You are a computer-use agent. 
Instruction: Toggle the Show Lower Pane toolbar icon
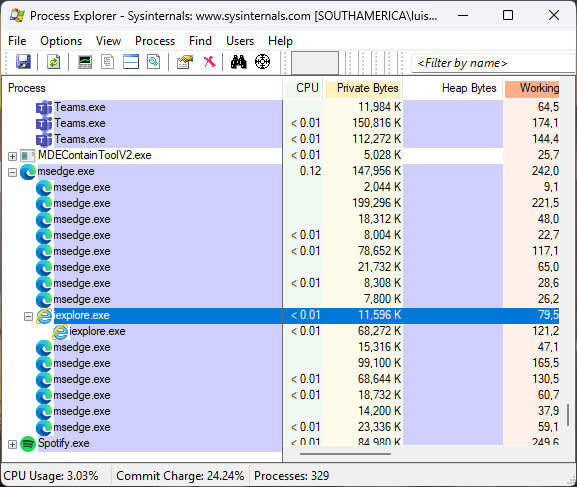131,62
